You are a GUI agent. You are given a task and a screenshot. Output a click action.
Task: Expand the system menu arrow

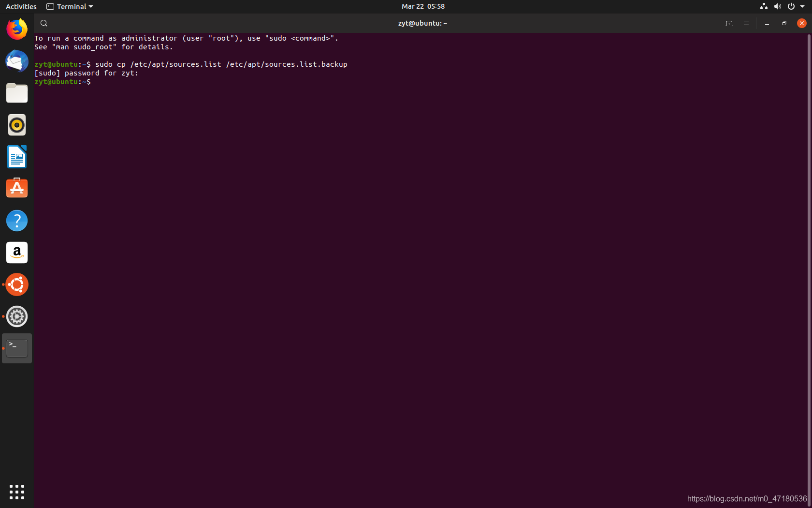[x=802, y=7]
